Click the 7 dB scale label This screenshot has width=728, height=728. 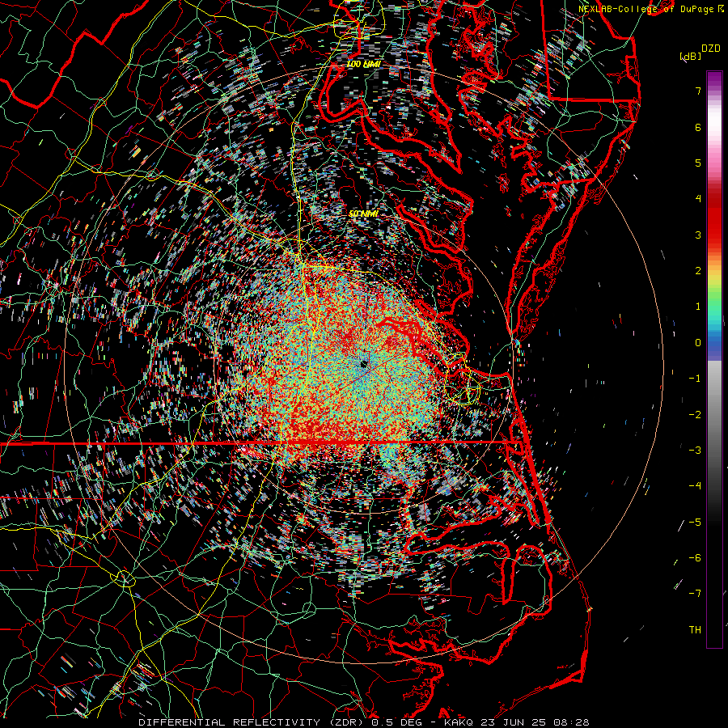coord(698,91)
